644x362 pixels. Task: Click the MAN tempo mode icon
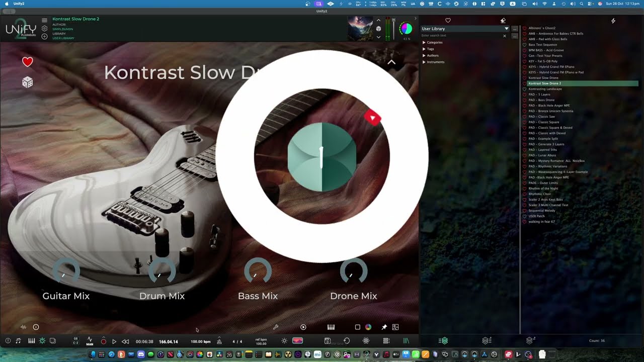pyautogui.click(x=90, y=341)
